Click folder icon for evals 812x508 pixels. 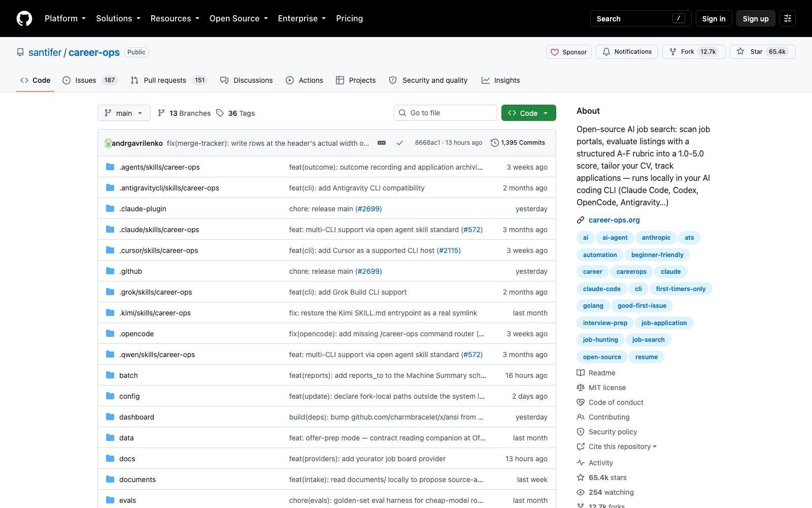110,500
